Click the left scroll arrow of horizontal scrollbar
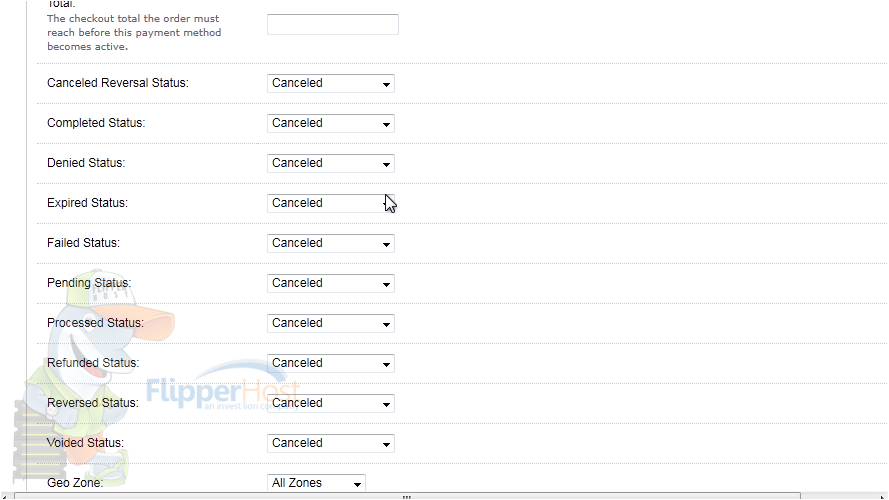The image size is (889, 500). [5, 497]
